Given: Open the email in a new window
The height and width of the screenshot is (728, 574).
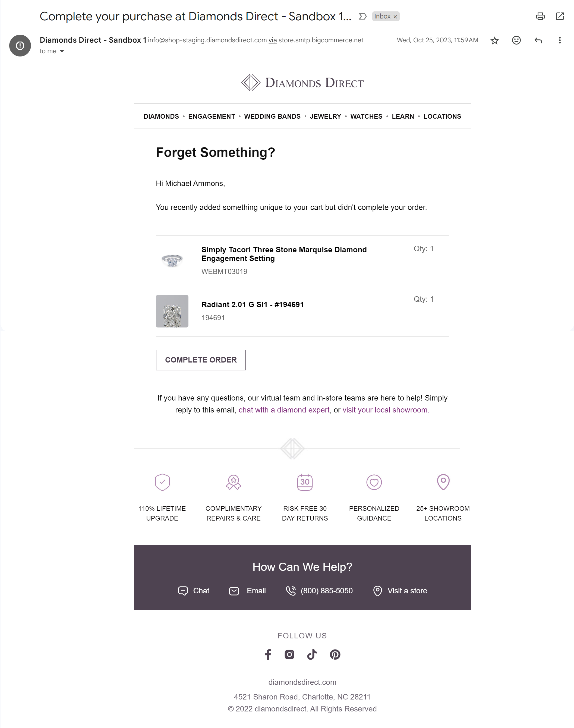Looking at the screenshot, I should pyautogui.click(x=560, y=16).
